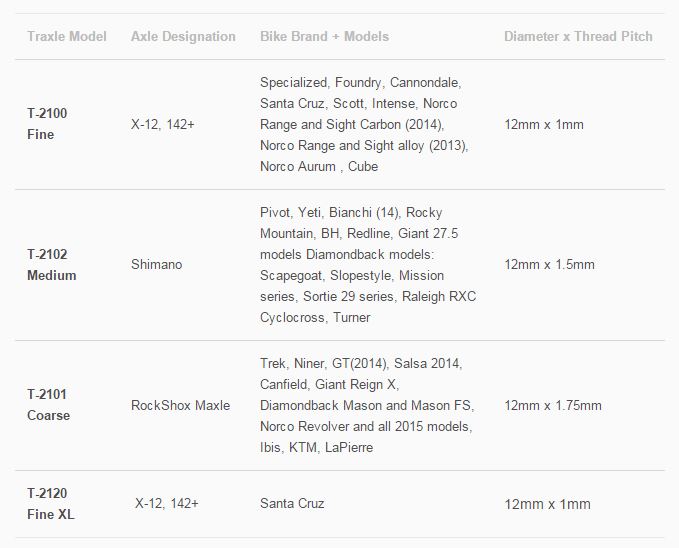The width and height of the screenshot is (679, 548).
Task: Select the T-2102 Medium model cell
Action: coord(51,265)
